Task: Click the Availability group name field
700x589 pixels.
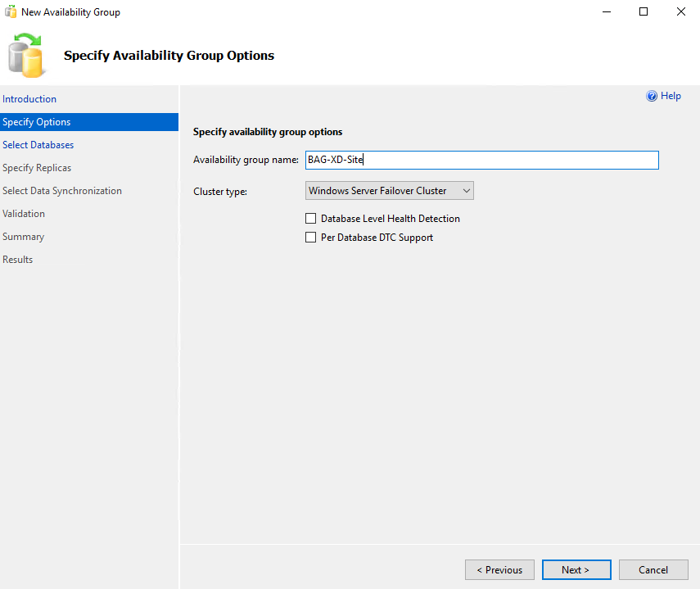Action: [482, 160]
